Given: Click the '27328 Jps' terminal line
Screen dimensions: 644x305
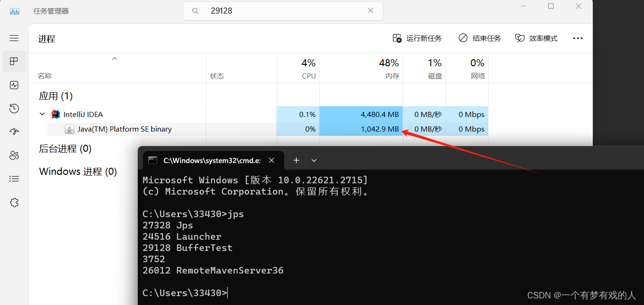Looking at the screenshot, I should pyautogui.click(x=168, y=225).
